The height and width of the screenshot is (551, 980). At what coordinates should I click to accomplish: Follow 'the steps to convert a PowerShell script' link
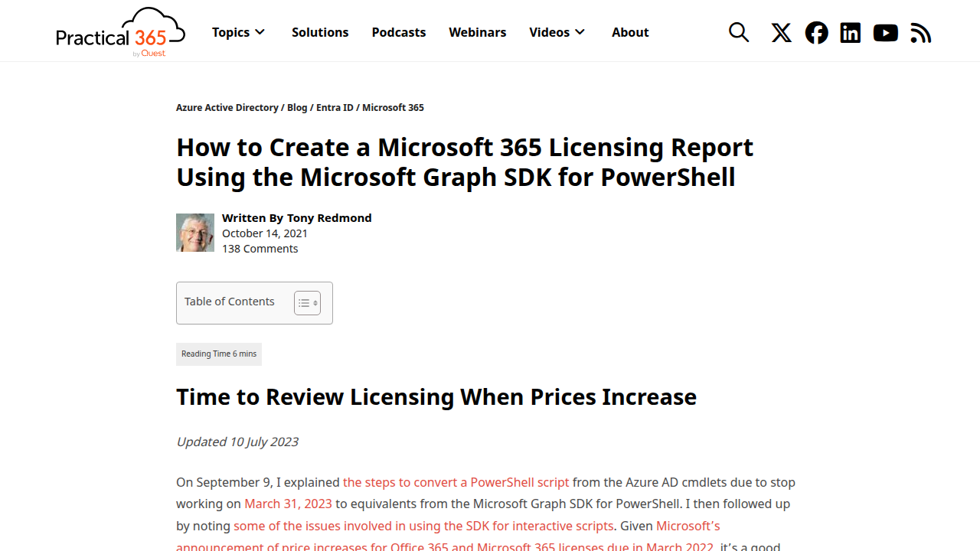pos(456,482)
